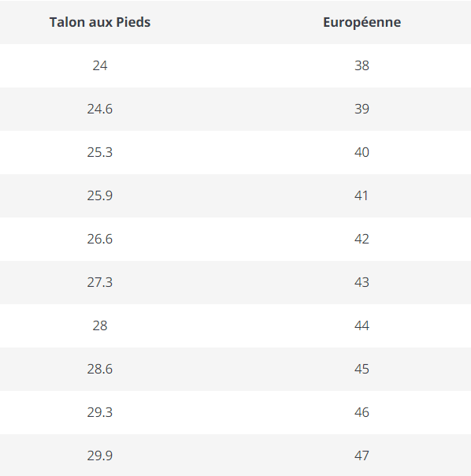Click European size 41
471x476 pixels.
pos(362,195)
